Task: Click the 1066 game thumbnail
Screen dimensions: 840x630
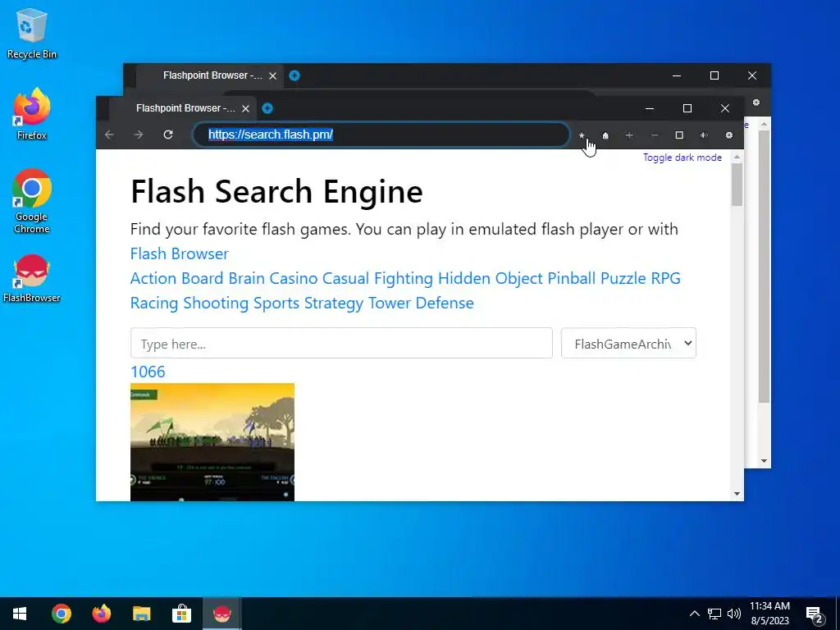Action: (212, 442)
